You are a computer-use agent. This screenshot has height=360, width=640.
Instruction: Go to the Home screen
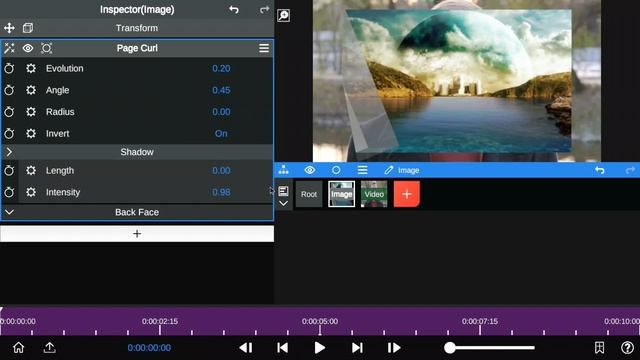[18, 348]
